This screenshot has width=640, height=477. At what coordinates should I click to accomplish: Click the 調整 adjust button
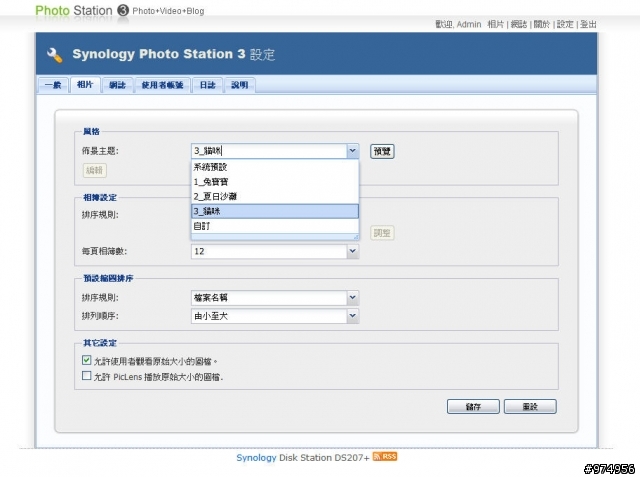pos(382,233)
